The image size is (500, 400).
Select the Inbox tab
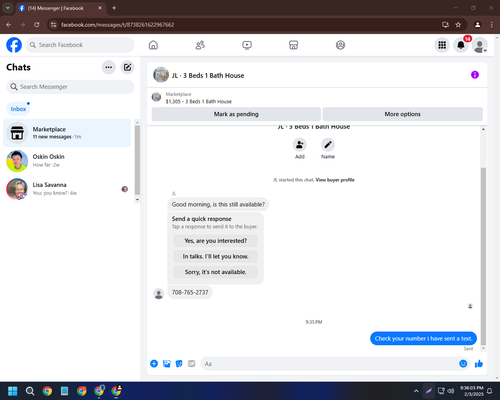(18, 109)
